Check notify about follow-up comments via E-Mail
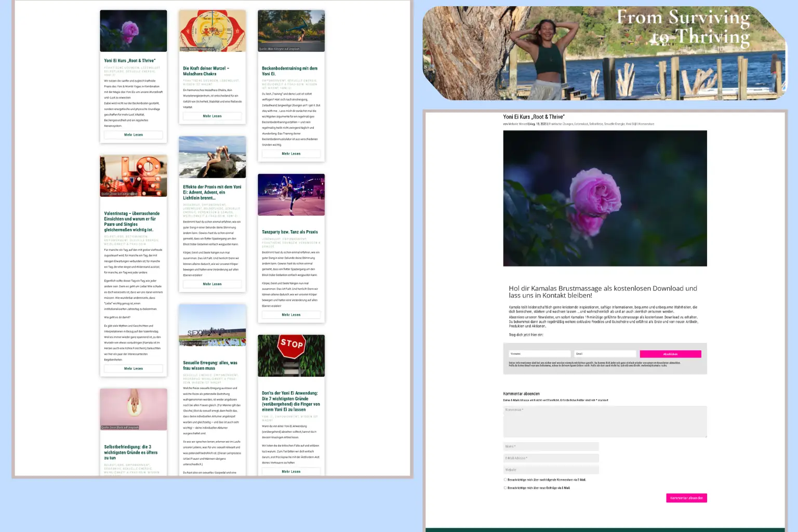This screenshot has height=532, width=798. [505, 480]
